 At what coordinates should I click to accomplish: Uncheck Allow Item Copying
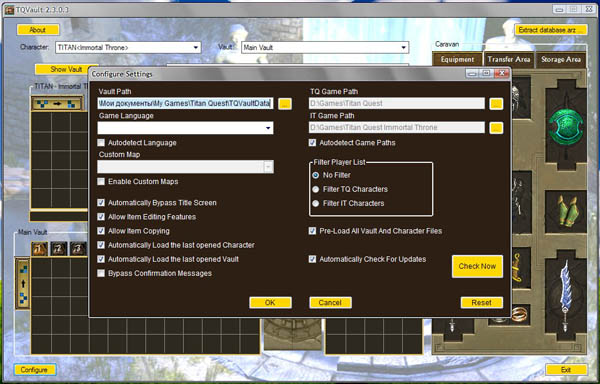point(101,231)
